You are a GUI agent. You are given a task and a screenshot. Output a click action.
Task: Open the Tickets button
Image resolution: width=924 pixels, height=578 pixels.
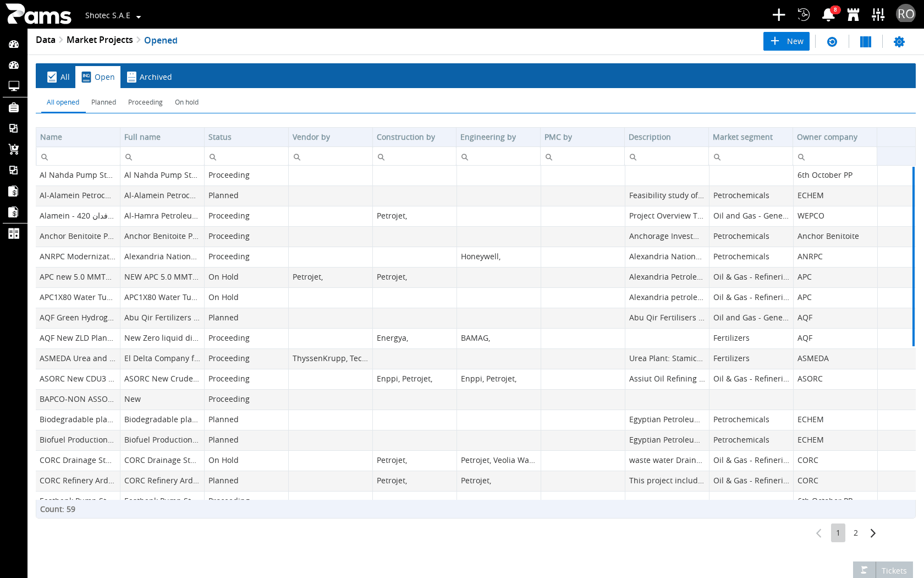click(883, 570)
